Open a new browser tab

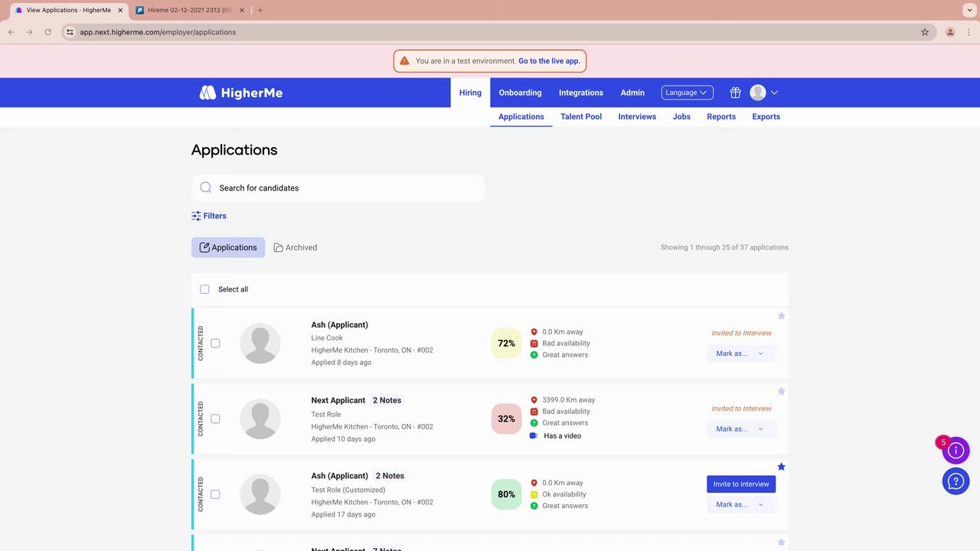coord(260,10)
